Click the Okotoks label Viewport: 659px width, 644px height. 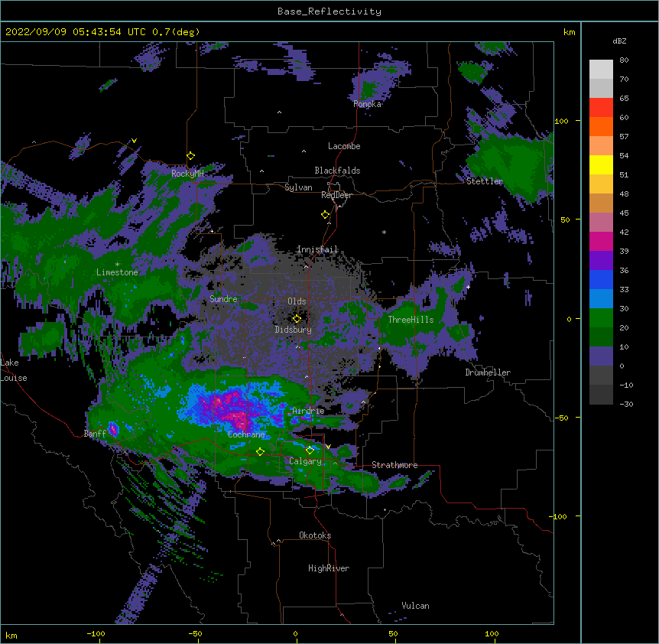point(315,535)
